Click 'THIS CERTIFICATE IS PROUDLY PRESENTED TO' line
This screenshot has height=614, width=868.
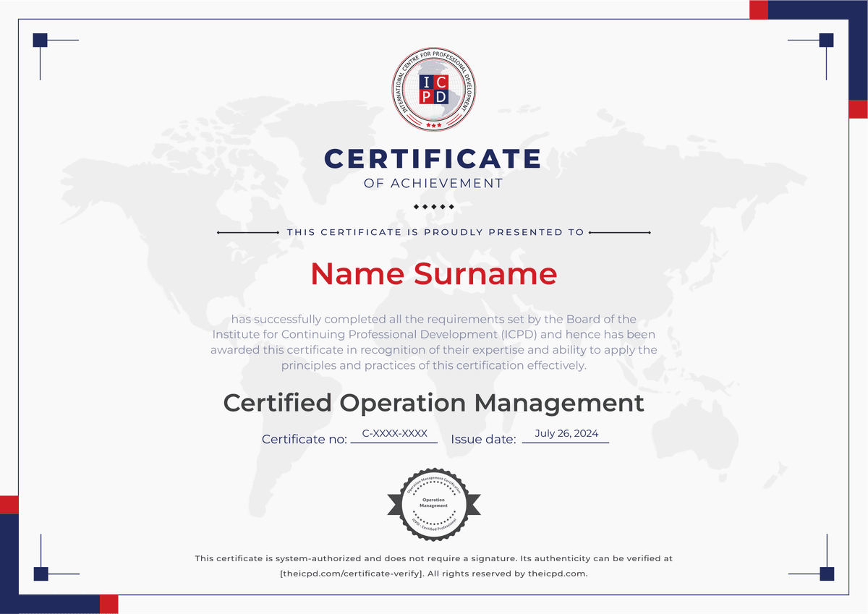[435, 232]
